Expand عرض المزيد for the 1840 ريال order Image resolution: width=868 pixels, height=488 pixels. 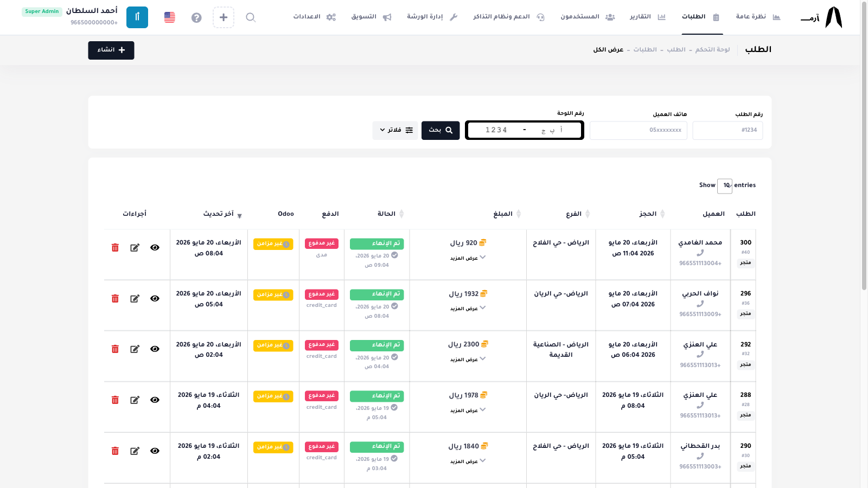(468, 461)
